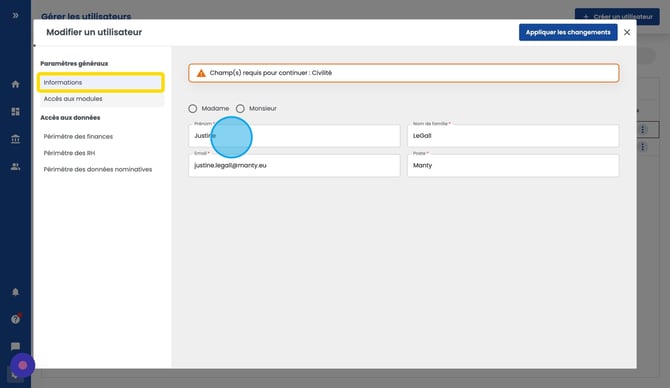The height and width of the screenshot is (388, 670).
Task: Open notifications bell icon in sidebar
Action: (15, 292)
